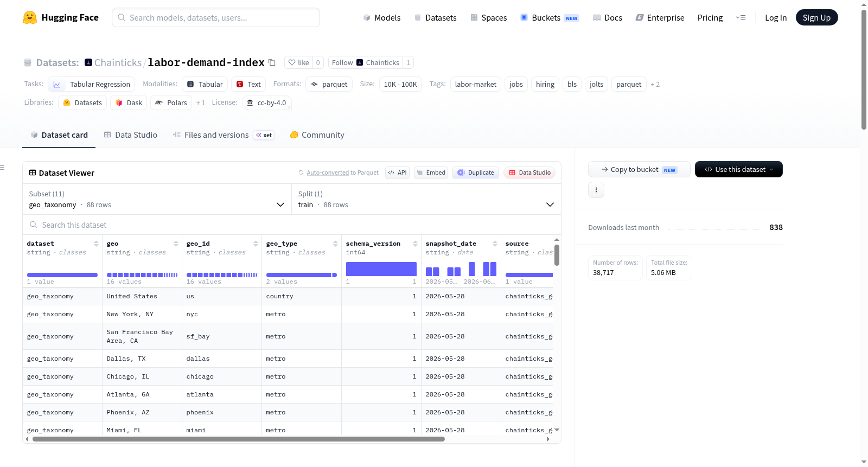Click the Auto-converted link
The image size is (868, 467).
click(328, 172)
